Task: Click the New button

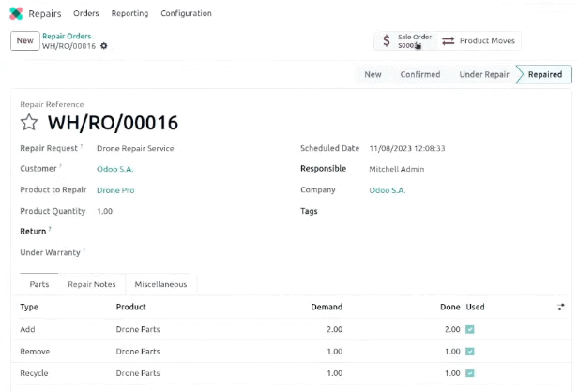Action: 24,40
